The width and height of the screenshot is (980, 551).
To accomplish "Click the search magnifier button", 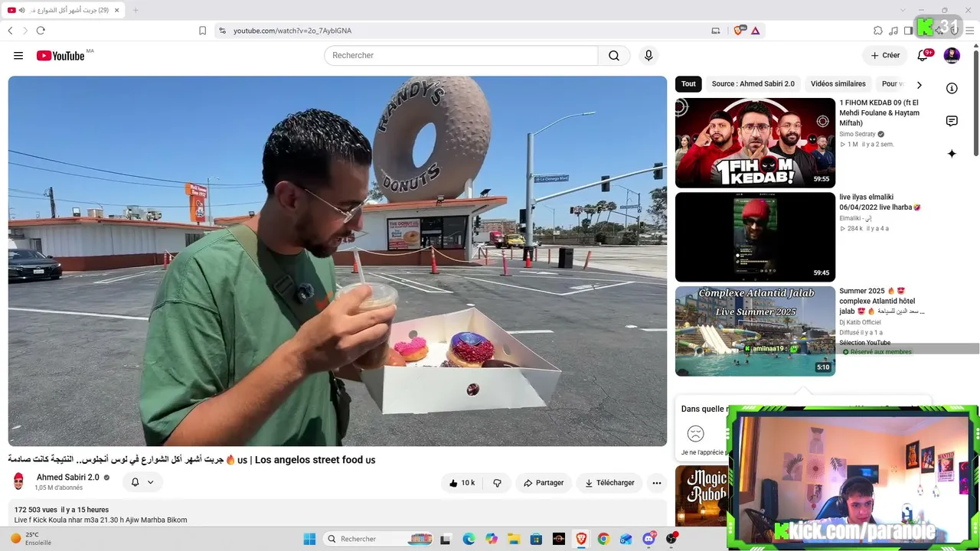I will tap(614, 56).
